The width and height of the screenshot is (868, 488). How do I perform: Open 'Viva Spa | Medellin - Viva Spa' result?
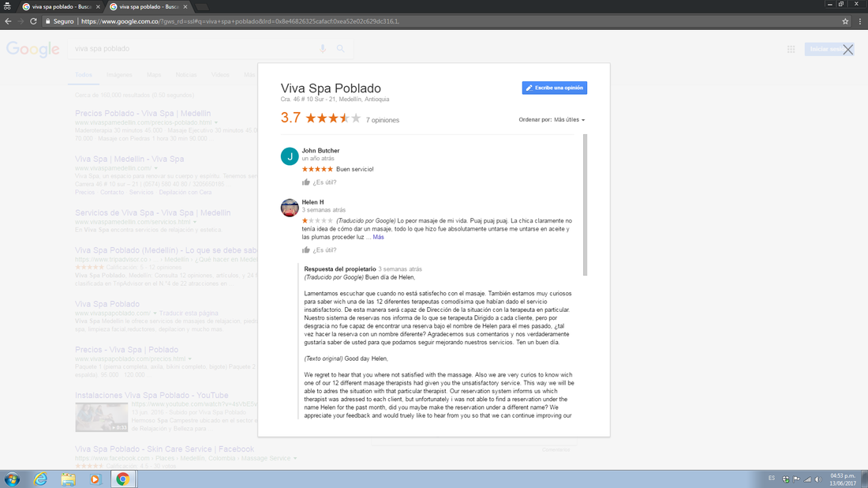tap(129, 159)
